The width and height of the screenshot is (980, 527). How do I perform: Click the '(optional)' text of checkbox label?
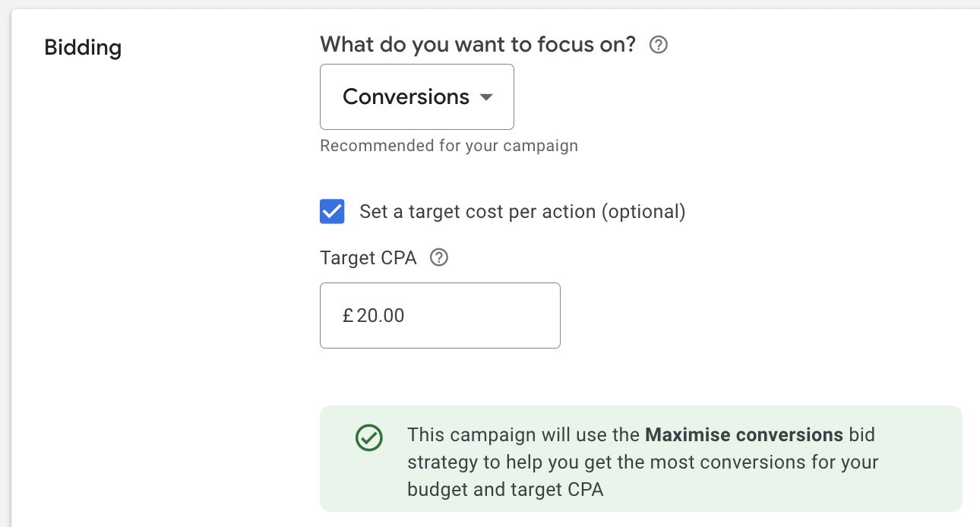pyautogui.click(x=643, y=212)
